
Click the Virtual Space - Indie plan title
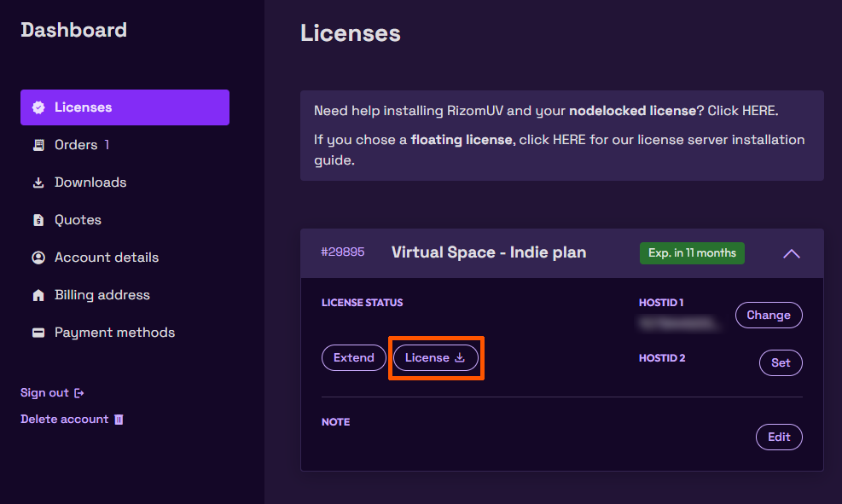point(489,252)
